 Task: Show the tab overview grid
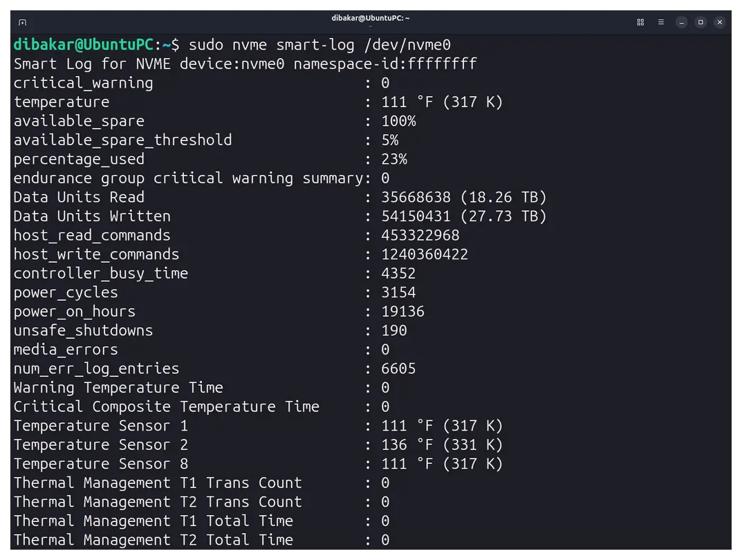tap(640, 22)
